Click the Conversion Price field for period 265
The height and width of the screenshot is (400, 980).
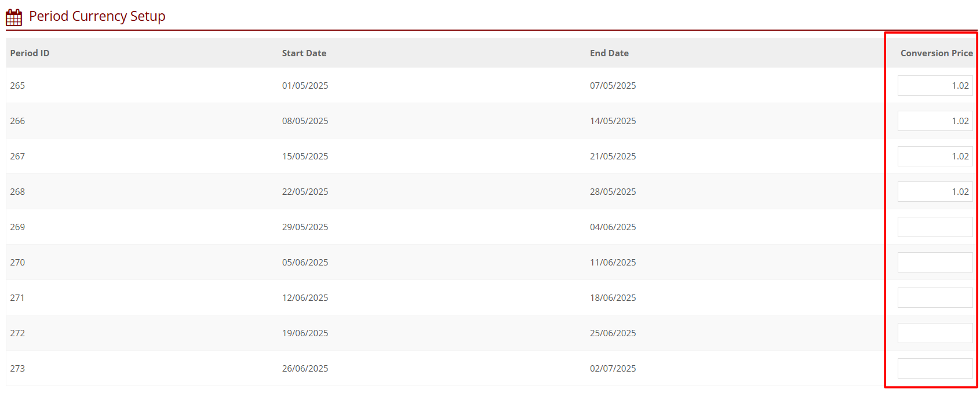[x=934, y=86]
